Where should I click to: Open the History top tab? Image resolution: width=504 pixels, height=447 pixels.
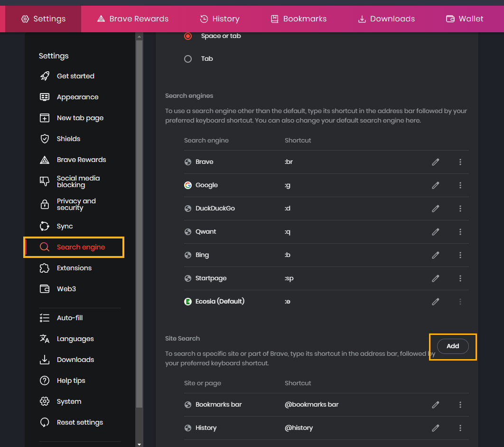pyautogui.click(x=220, y=19)
